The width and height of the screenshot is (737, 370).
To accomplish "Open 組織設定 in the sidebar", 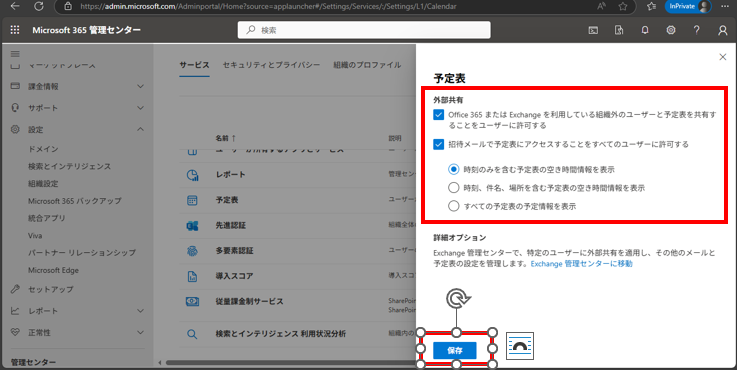I will pyautogui.click(x=43, y=184).
